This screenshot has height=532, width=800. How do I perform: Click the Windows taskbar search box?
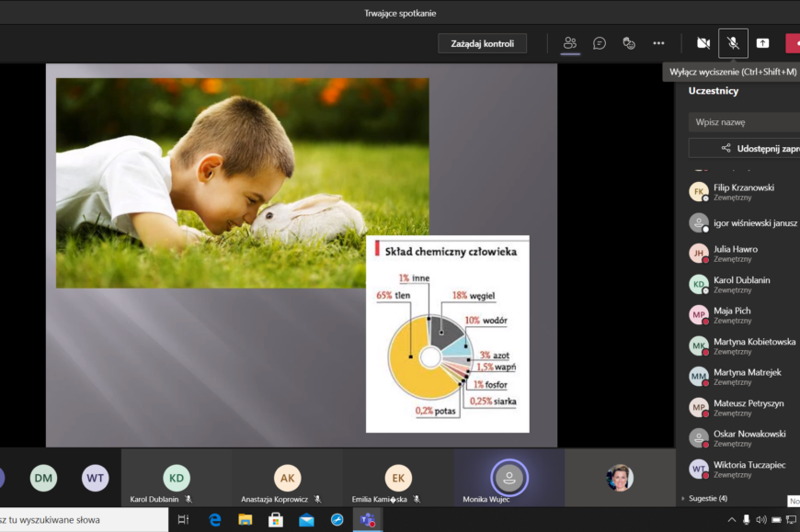point(85,520)
